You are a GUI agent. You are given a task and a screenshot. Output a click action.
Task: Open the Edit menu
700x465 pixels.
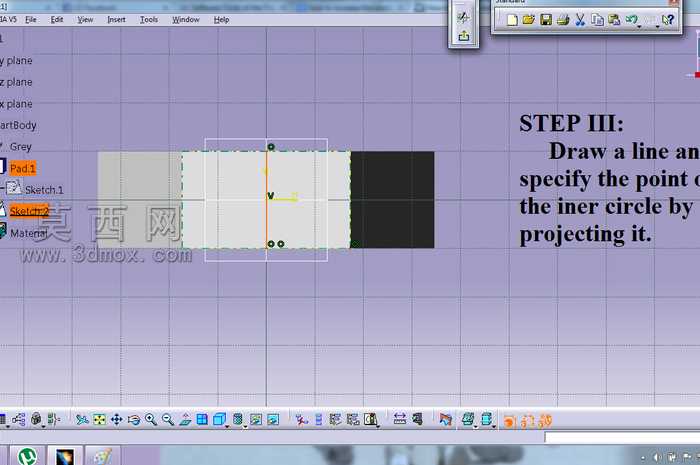(x=57, y=20)
